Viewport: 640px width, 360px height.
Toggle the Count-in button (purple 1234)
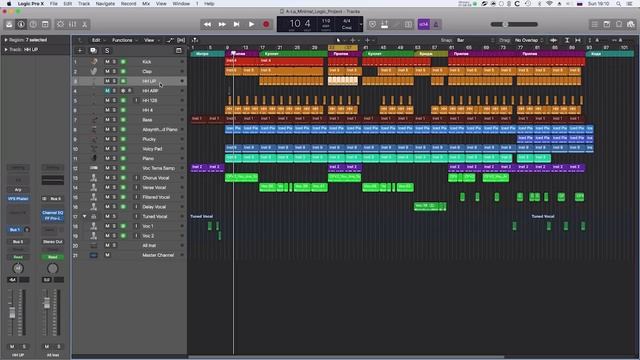[x=424, y=24]
